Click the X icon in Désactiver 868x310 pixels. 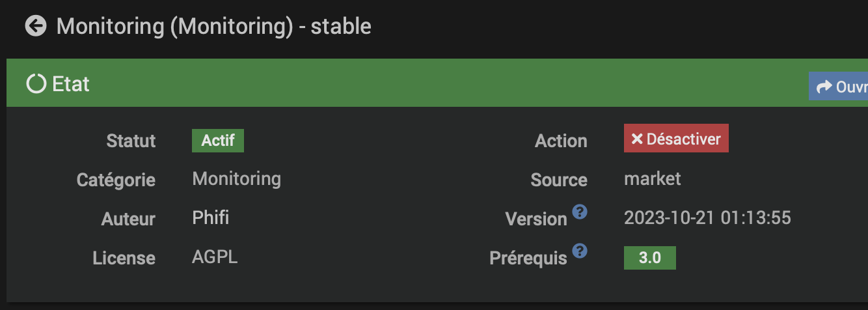click(x=637, y=139)
